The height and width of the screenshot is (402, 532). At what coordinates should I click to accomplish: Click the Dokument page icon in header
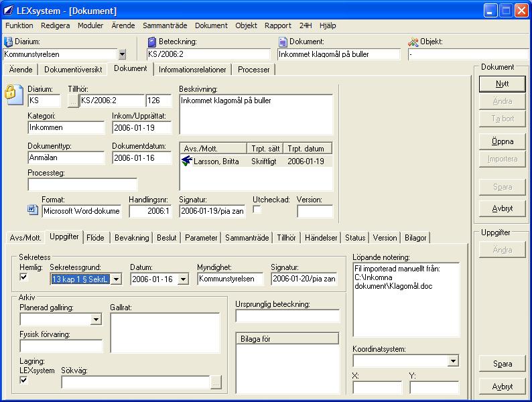click(283, 42)
